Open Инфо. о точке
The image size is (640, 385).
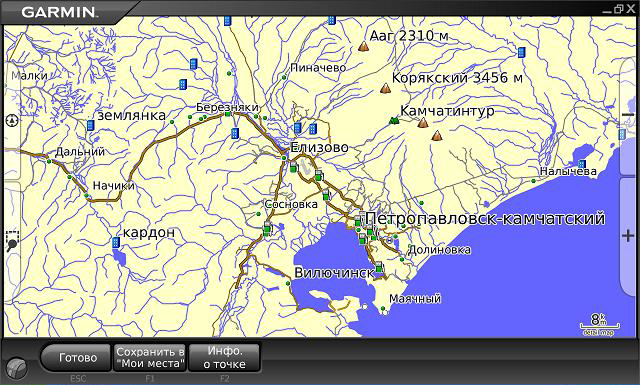pos(224,358)
